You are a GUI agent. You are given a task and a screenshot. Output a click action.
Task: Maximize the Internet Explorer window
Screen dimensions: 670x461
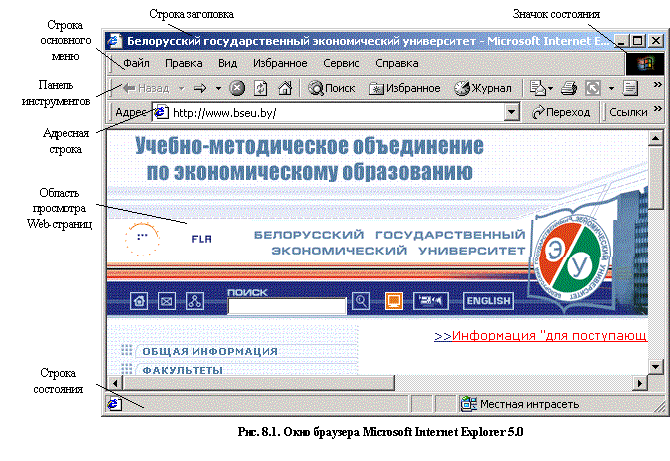637,41
